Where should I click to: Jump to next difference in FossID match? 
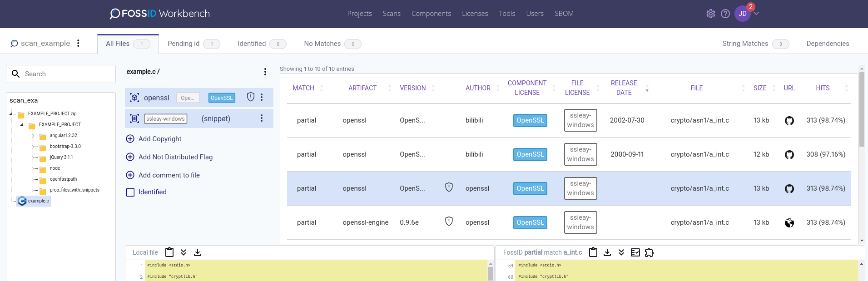(x=621, y=252)
